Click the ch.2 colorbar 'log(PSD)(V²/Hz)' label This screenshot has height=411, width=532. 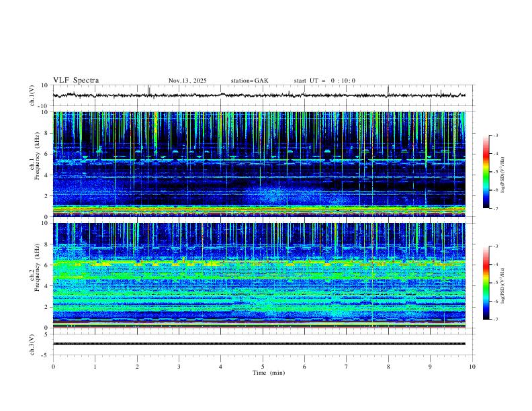[502, 285]
